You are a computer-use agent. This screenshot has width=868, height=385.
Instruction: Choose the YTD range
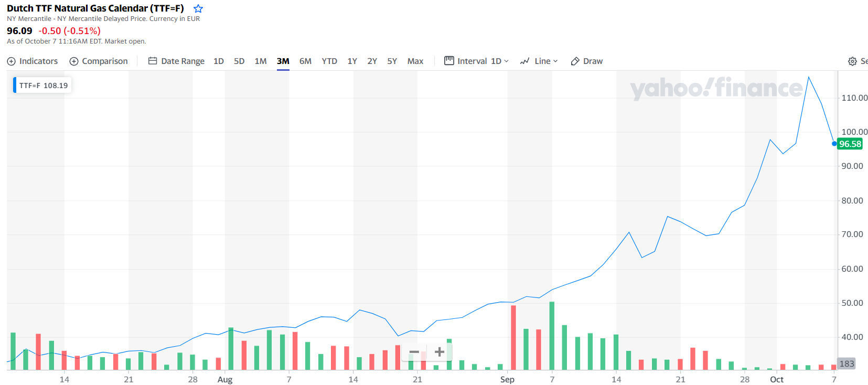tap(329, 61)
